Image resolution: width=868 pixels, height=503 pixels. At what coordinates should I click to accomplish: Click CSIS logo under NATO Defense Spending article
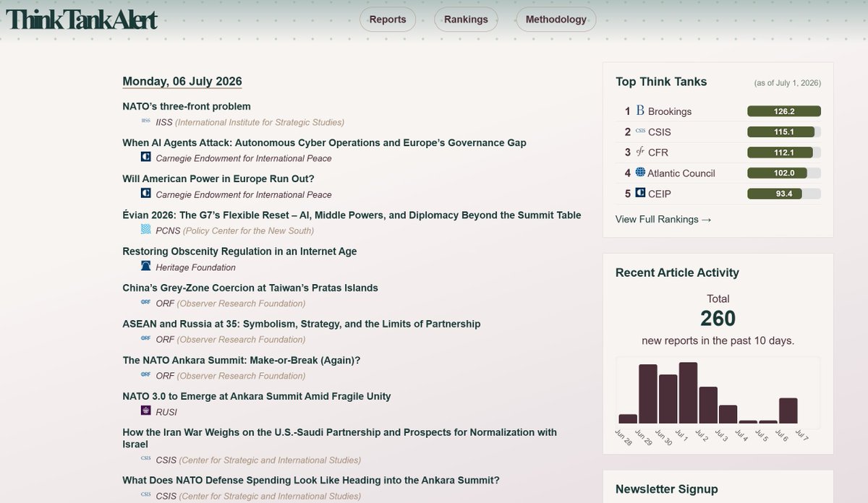[145, 496]
